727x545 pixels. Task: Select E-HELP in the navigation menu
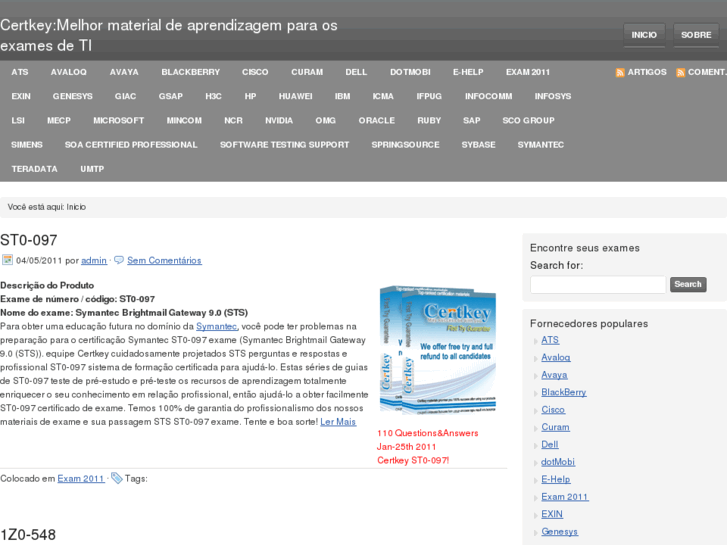(468, 72)
